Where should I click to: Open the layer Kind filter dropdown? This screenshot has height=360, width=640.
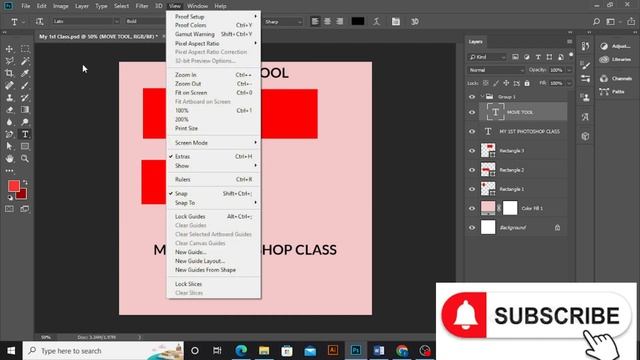[487, 57]
